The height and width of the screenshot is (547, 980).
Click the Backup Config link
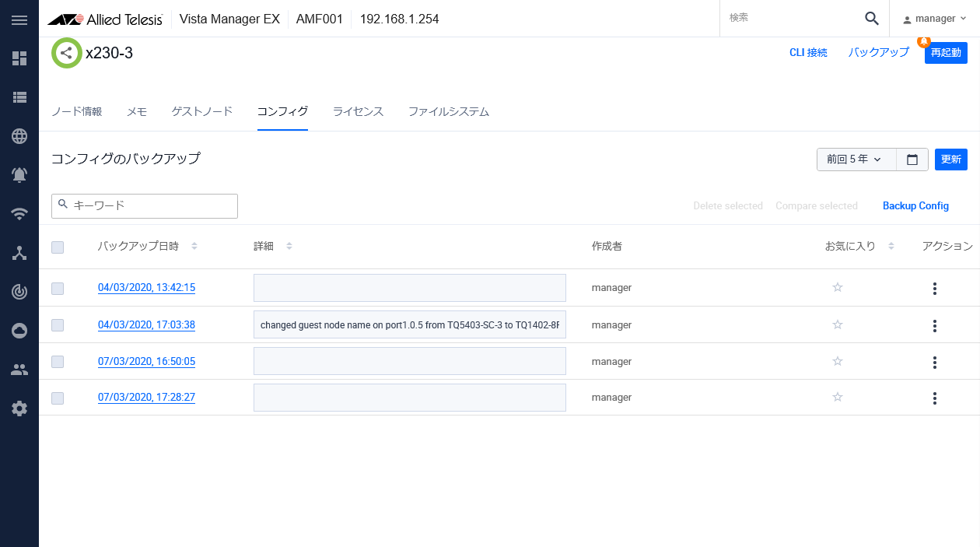(915, 206)
